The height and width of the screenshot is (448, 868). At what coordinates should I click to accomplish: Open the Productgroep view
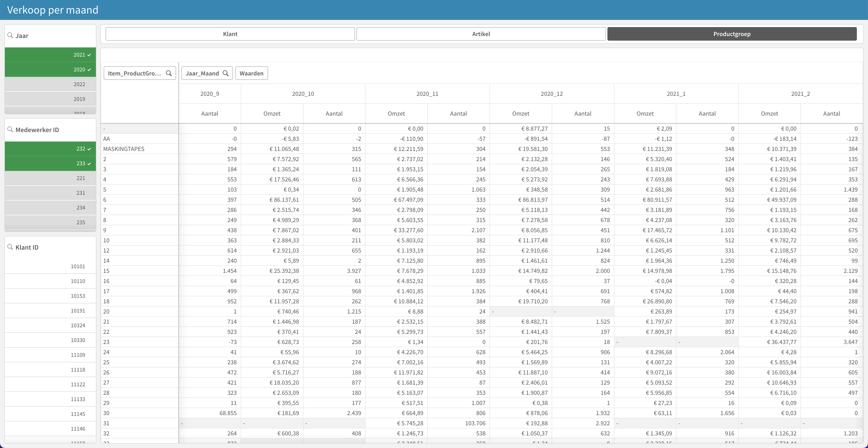pyautogui.click(x=732, y=34)
